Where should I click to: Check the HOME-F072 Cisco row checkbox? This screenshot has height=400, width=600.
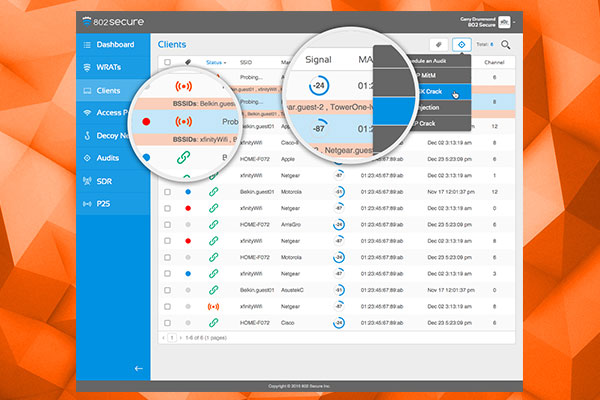tap(167, 323)
